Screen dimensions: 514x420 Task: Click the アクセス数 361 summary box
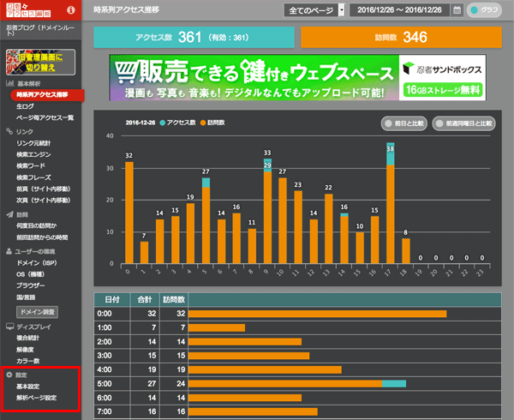[194, 38]
